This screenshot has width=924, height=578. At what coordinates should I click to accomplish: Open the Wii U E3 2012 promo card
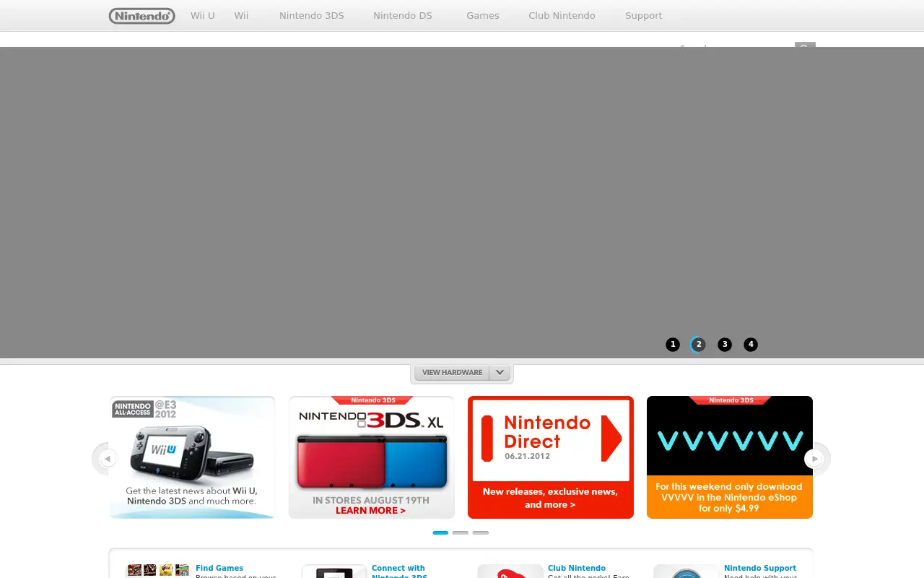pyautogui.click(x=193, y=457)
